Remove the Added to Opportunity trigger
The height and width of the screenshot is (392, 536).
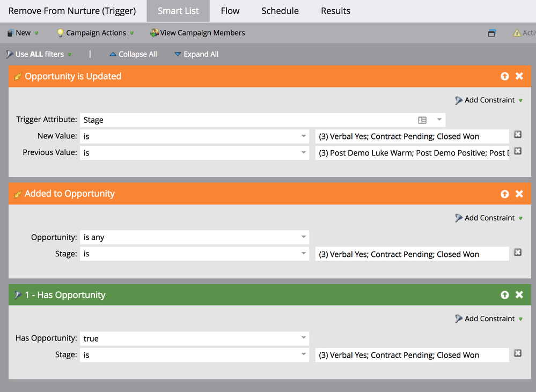tap(519, 194)
